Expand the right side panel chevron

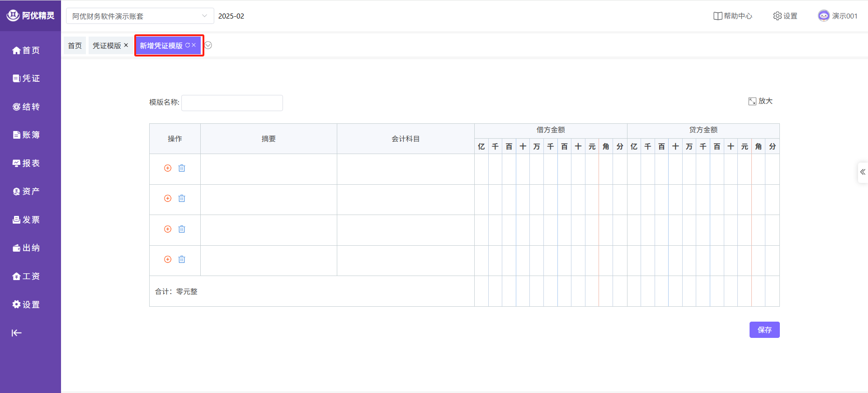[x=863, y=172]
